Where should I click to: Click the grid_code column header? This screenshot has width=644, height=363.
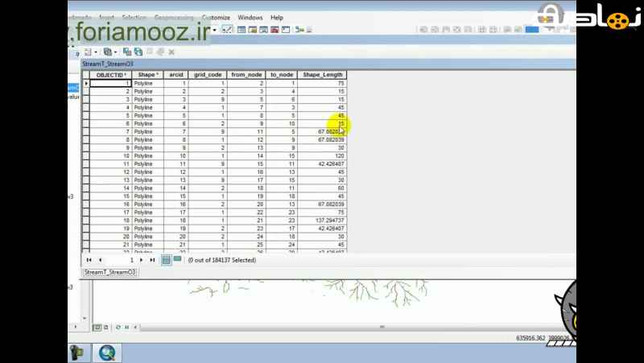[x=208, y=75]
